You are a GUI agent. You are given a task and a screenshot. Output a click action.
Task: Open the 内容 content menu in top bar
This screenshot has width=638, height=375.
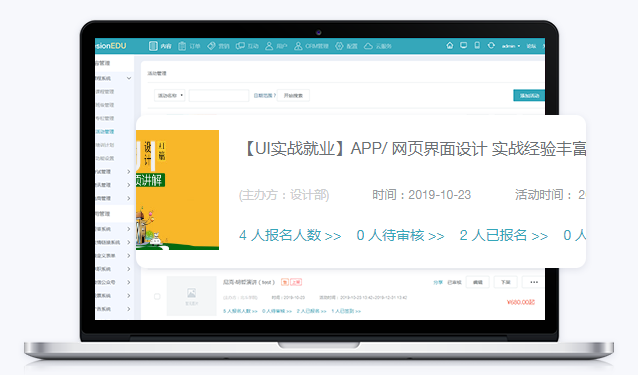(160, 46)
